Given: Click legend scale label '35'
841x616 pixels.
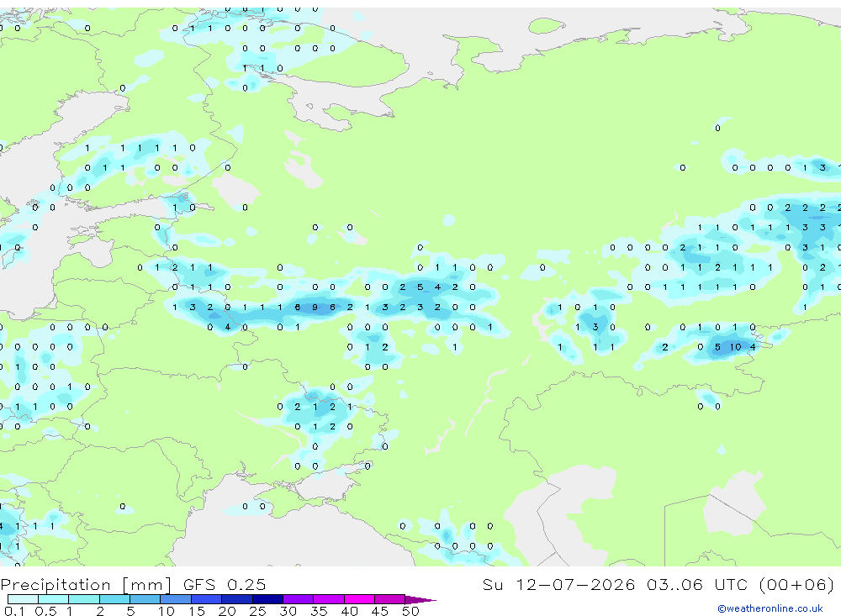Looking at the screenshot, I should pyautogui.click(x=319, y=611).
